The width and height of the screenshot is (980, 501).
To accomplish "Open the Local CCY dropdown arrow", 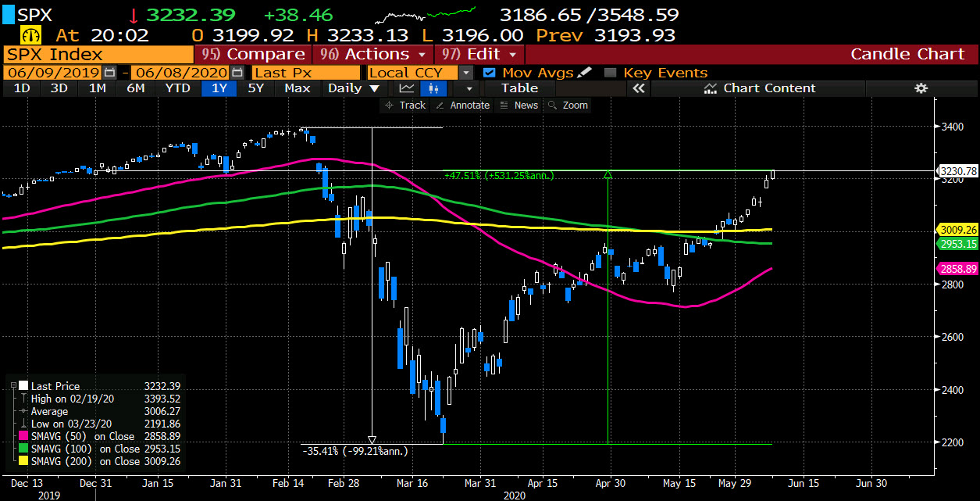I will point(466,72).
